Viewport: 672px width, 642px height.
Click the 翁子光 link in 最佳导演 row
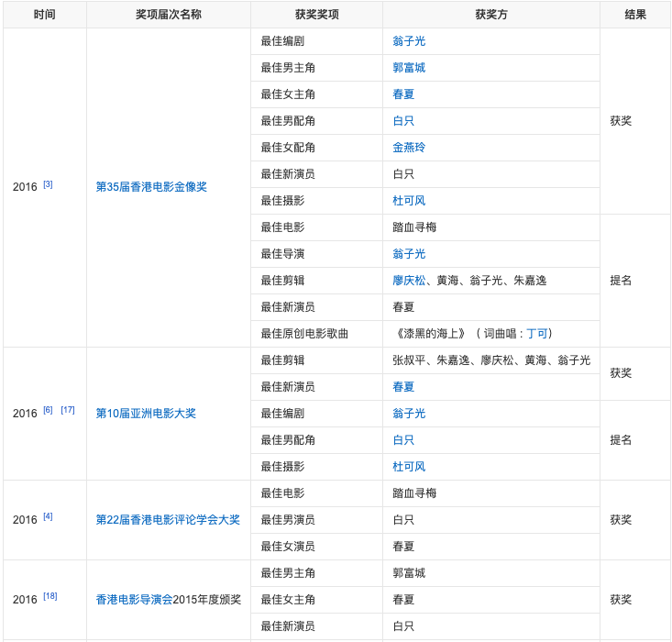(x=409, y=254)
